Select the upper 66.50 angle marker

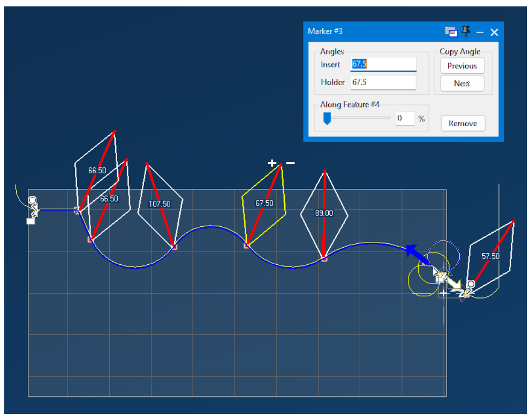(x=97, y=170)
